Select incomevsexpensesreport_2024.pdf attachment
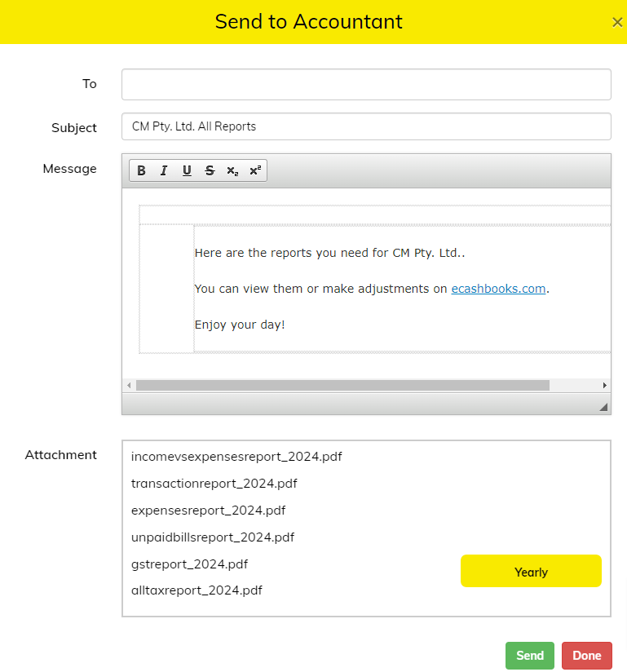627x672 pixels. click(x=236, y=457)
